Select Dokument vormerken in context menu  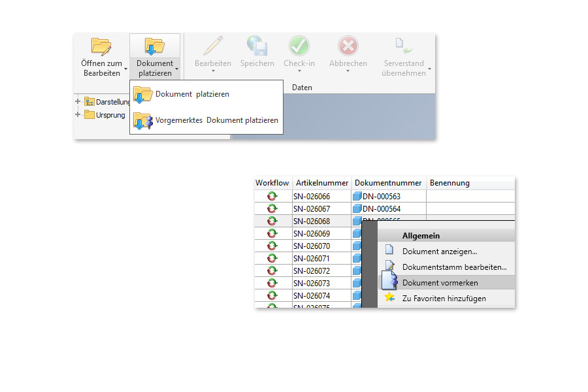tap(440, 283)
